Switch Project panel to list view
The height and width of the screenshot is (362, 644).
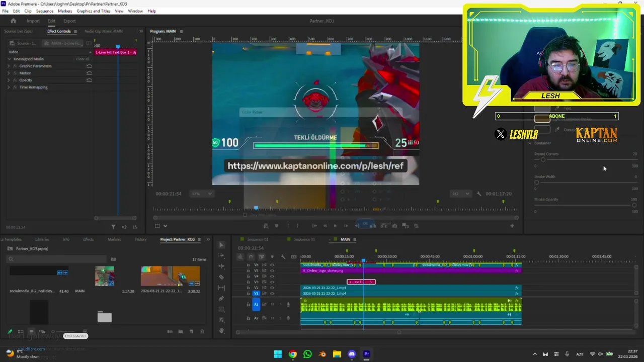21,332
